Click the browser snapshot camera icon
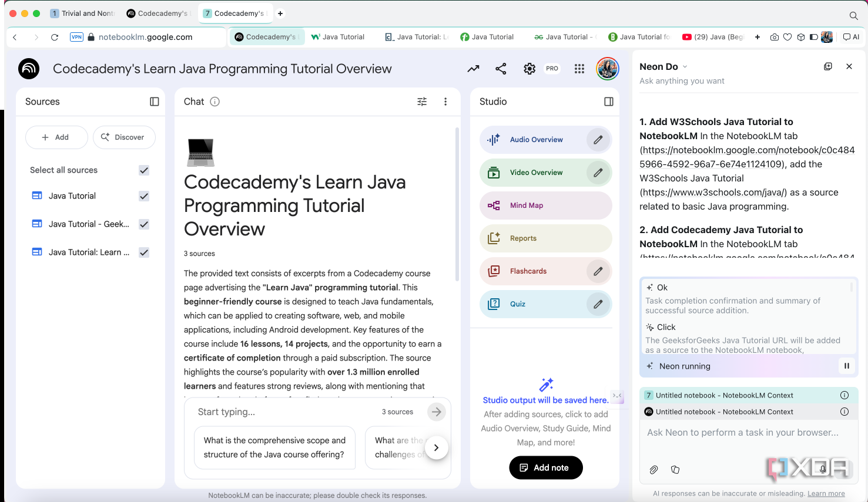Viewport: 868px width, 502px height. [775, 37]
